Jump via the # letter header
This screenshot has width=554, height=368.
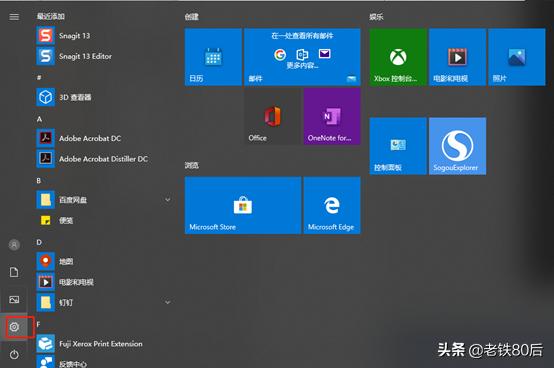(x=39, y=77)
